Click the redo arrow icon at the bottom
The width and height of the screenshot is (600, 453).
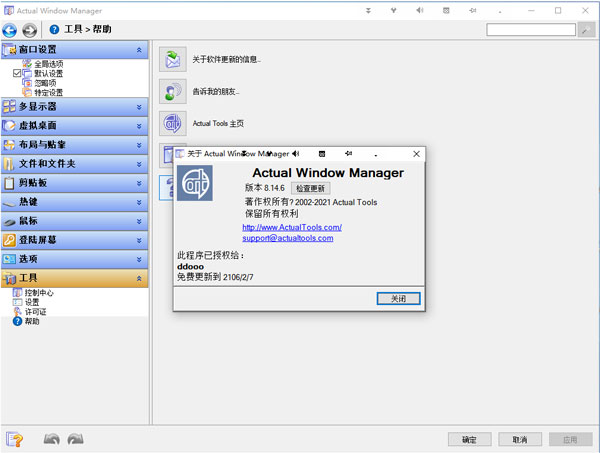[75, 439]
